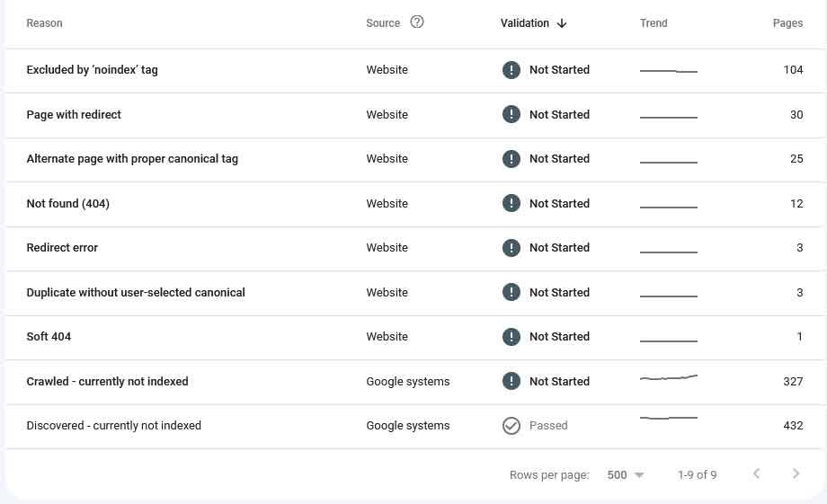827x504 pixels.
Task: Open Discovered - currently not indexed row
Action: [x=414, y=426]
